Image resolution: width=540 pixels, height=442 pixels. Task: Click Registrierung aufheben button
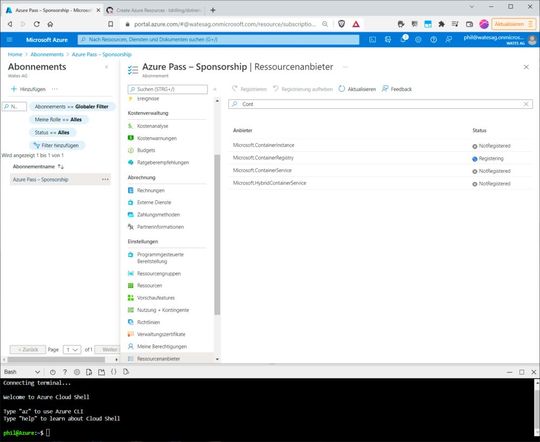pyautogui.click(x=303, y=89)
